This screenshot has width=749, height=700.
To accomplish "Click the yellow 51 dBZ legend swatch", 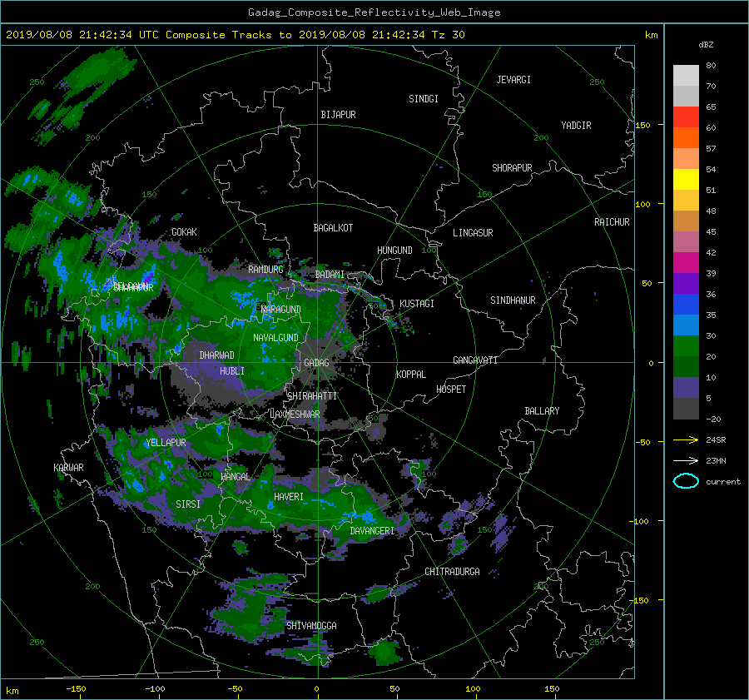I will point(686,180).
